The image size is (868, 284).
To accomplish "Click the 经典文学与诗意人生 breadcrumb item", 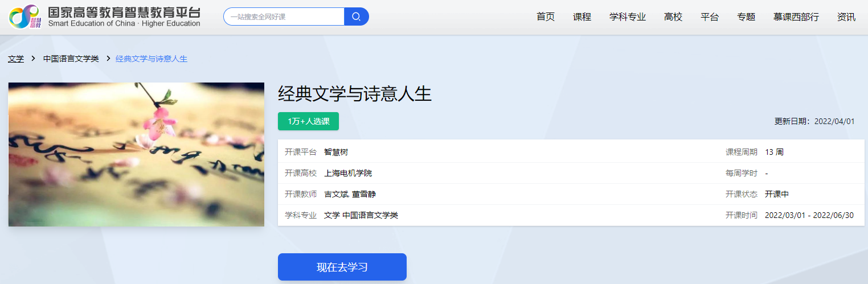I will pos(152,59).
